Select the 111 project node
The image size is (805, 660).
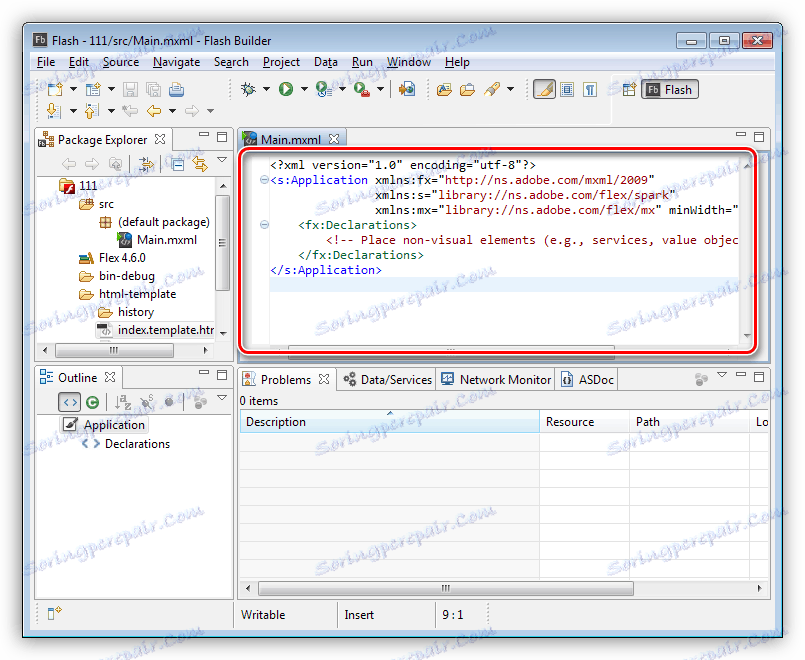(x=78, y=185)
